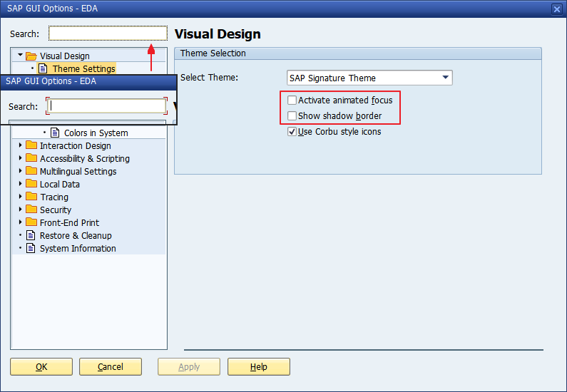Click the Restore & Cleanup document icon
The width and height of the screenshot is (567, 392).
tap(31, 235)
